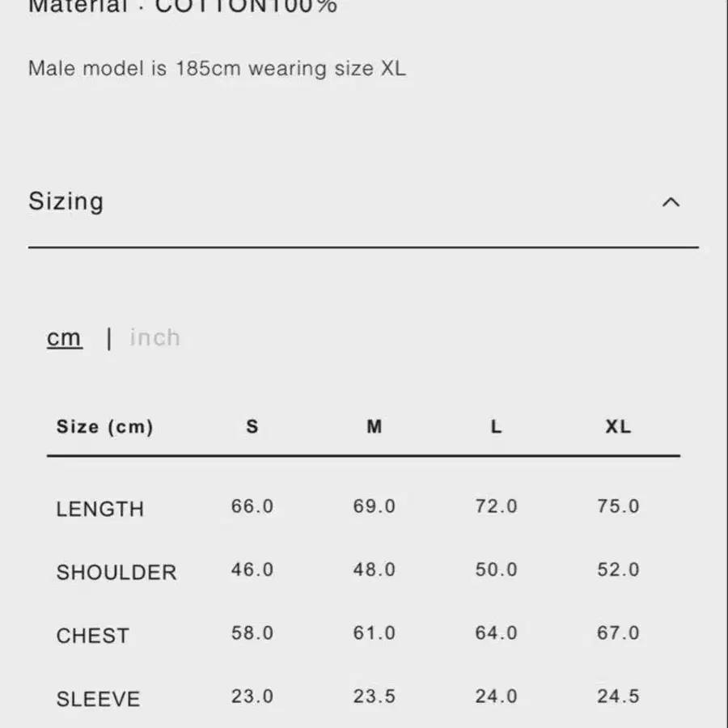Screen dimensions: 728x728
Task: Click the SHOULDER row label
Action: 116,573
